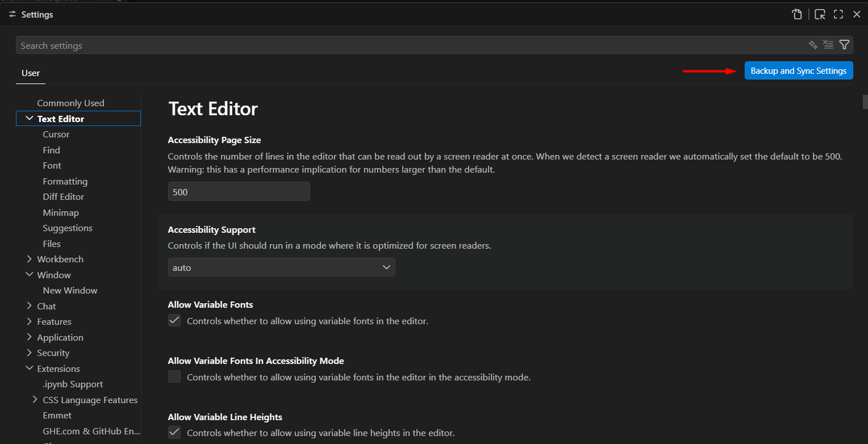868x444 pixels.
Task: Select New Window under Window
Action: coord(70,290)
